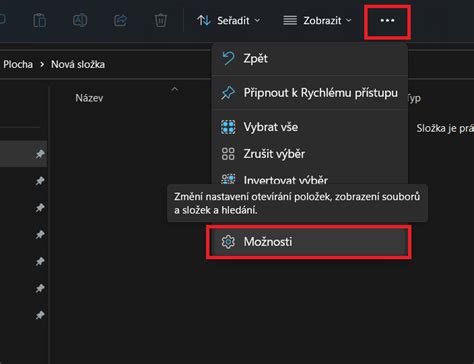Click the Možnosti gear icon
Screen dimensions: 474x364
tap(228, 242)
